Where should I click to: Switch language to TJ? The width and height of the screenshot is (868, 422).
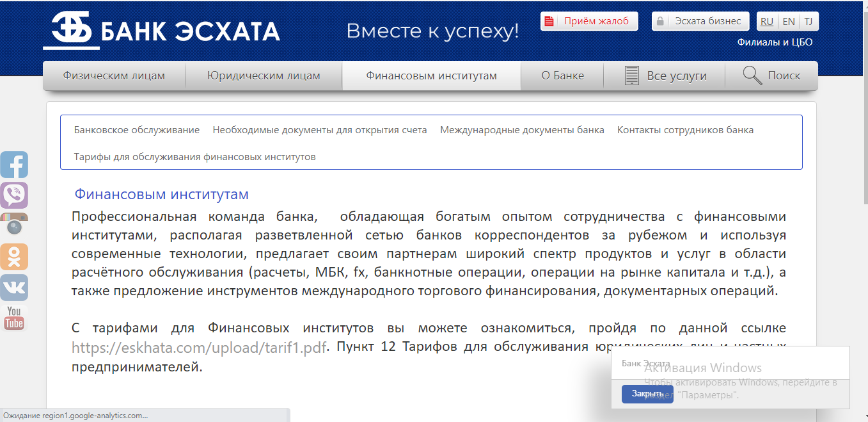pos(809,21)
